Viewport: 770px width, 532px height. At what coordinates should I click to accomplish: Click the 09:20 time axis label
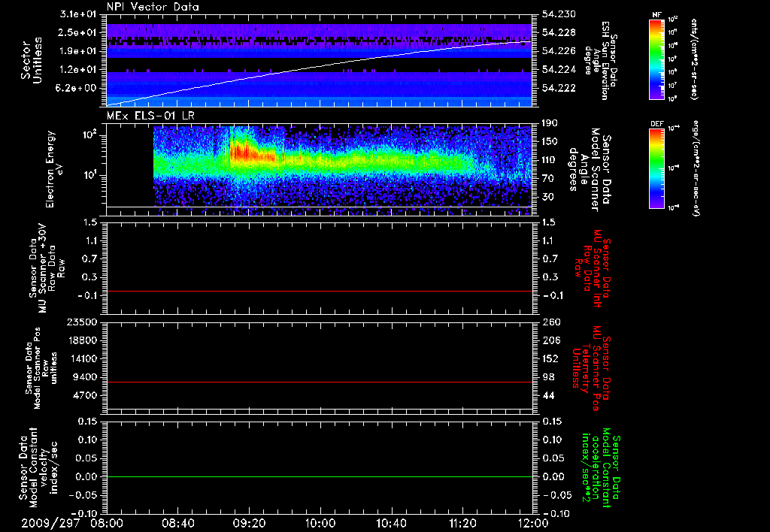pyautogui.click(x=249, y=523)
